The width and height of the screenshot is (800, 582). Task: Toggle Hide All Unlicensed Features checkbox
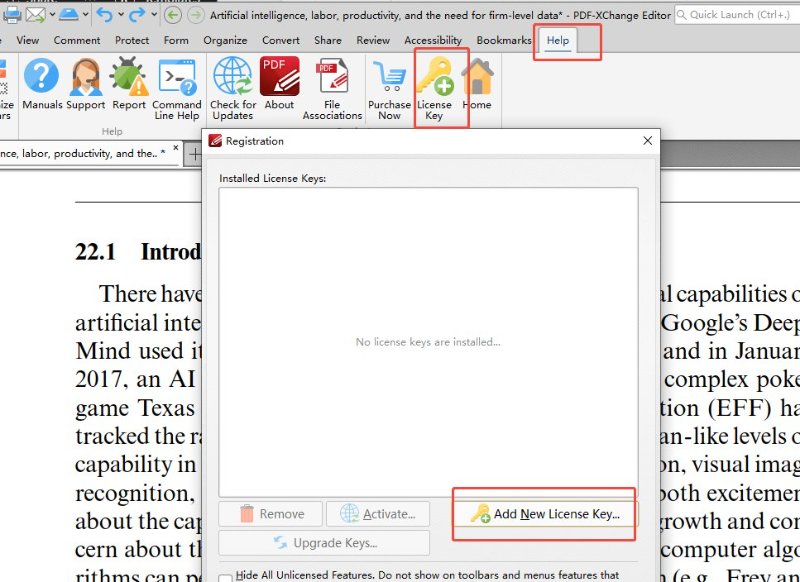(225, 577)
